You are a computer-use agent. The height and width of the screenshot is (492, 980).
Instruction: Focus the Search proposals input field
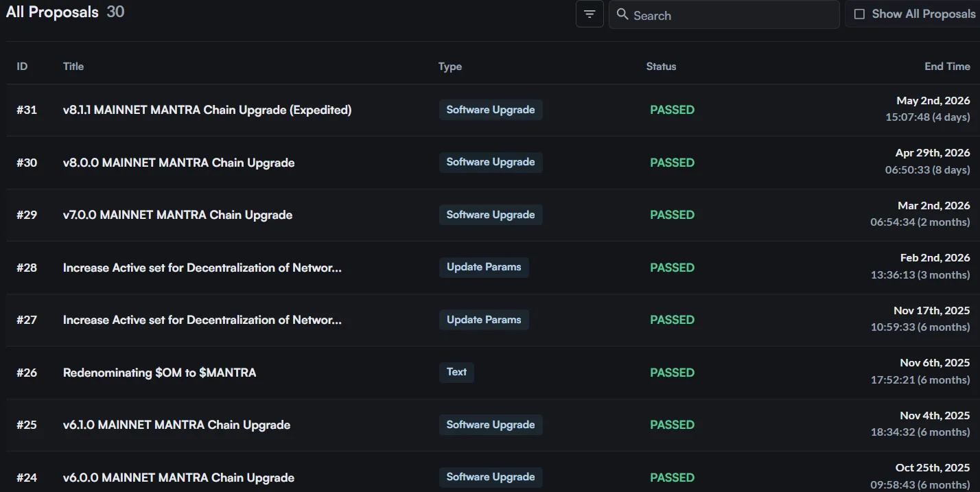coord(724,14)
